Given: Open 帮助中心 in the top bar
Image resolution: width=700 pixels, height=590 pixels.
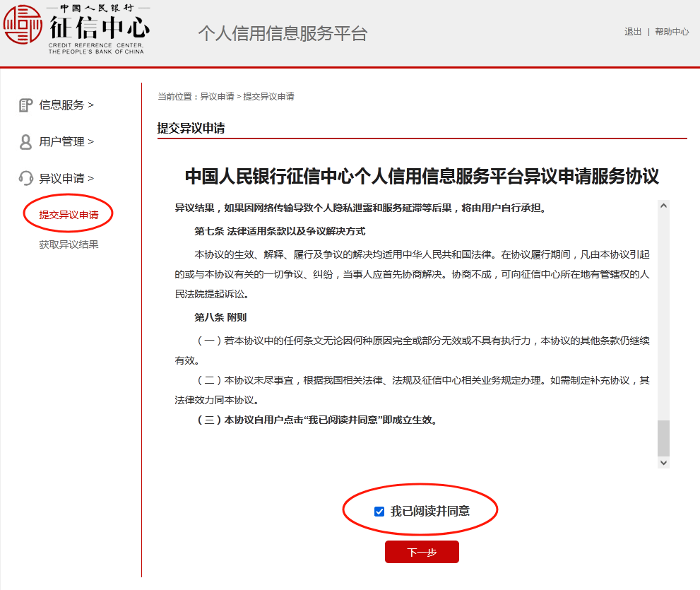Looking at the screenshot, I should [673, 31].
